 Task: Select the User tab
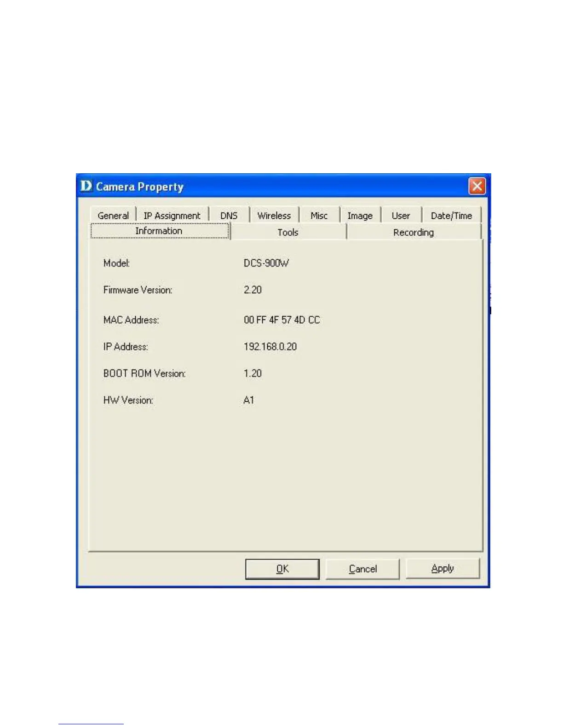coord(401,216)
